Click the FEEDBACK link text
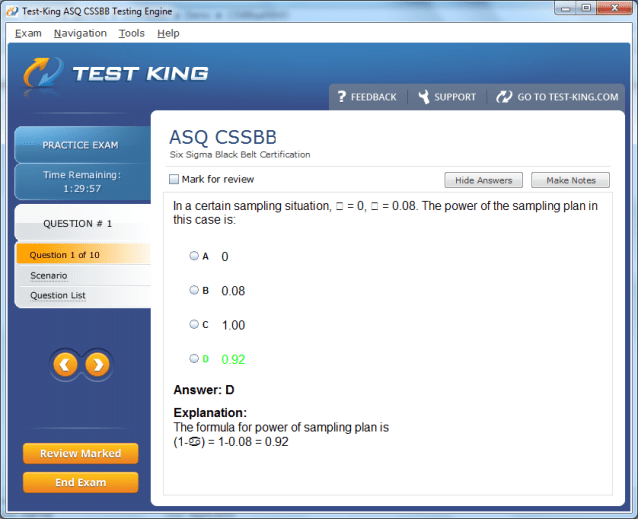This screenshot has height=519, width=638. point(374,97)
